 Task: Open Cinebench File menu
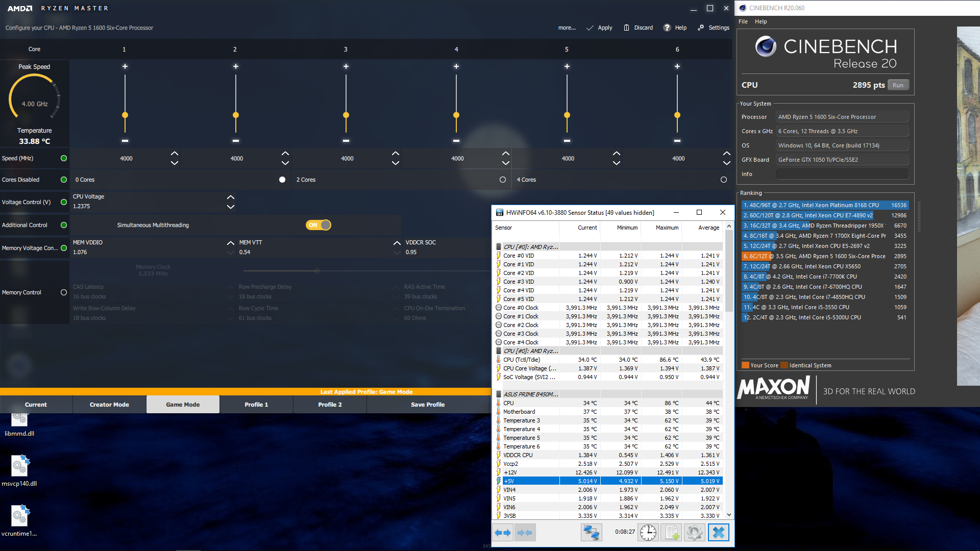tap(743, 21)
